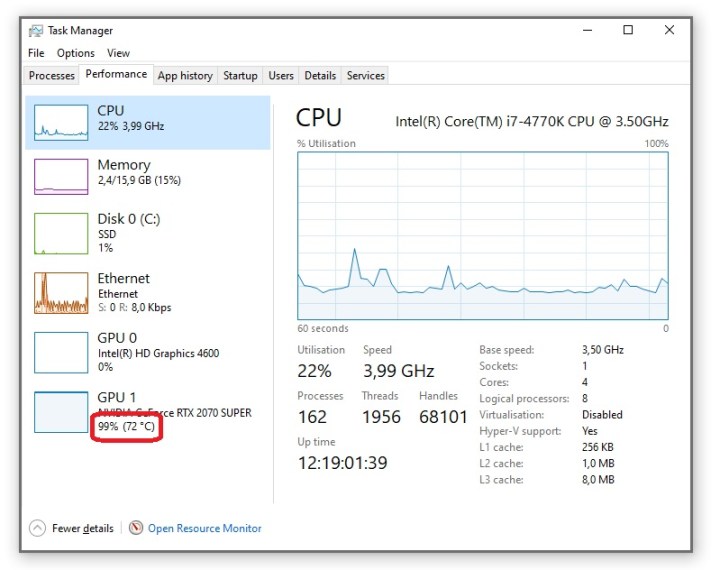Open the Users tab
The height and width of the screenshot is (570, 720).
(281, 75)
